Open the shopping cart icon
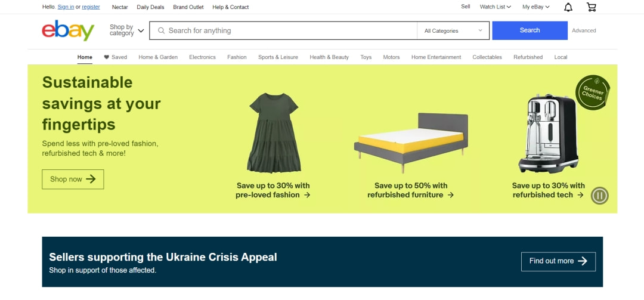The image size is (644, 300). click(591, 7)
